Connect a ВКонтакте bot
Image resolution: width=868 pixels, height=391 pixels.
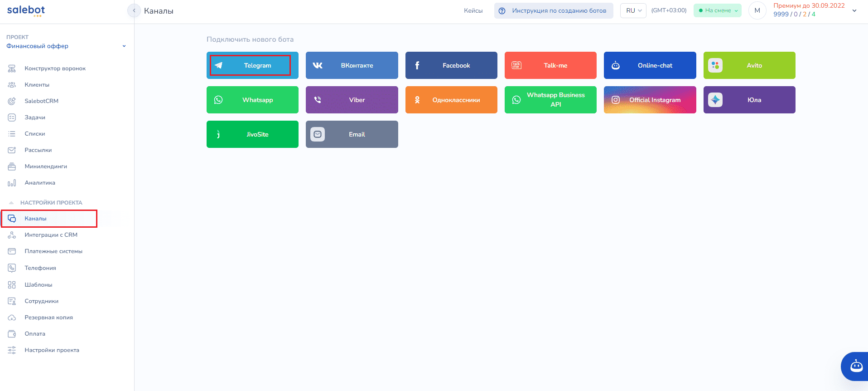pyautogui.click(x=352, y=65)
